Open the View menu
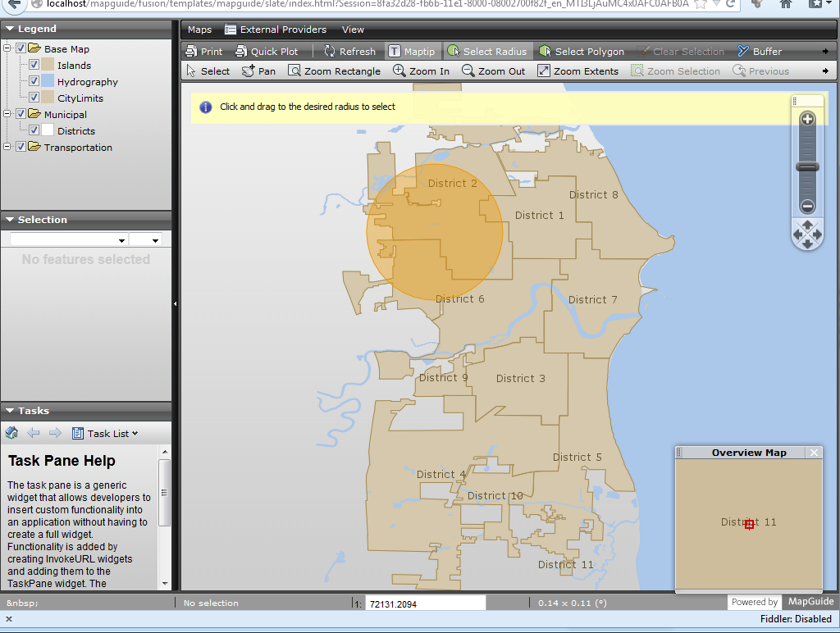Viewport: 840px width, 633px height. tap(353, 30)
